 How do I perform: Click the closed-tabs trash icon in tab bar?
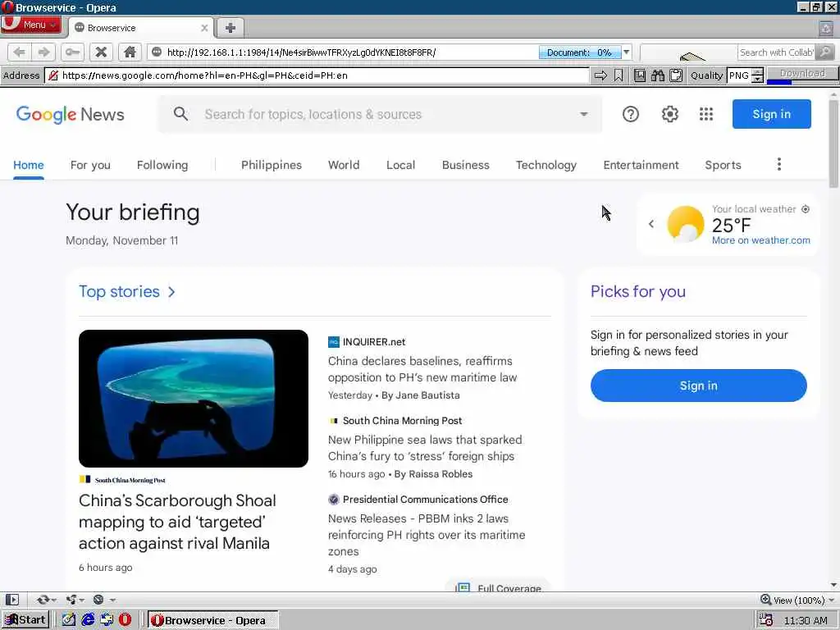click(x=826, y=29)
